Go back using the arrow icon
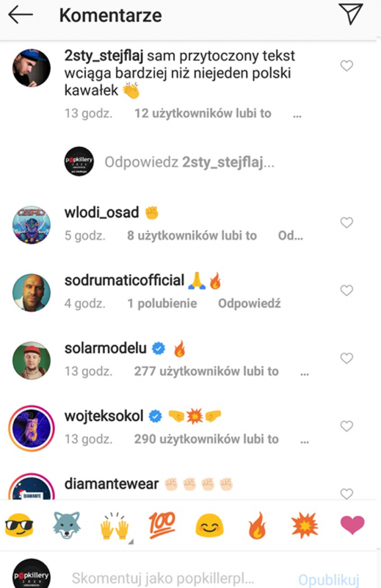 pyautogui.click(x=21, y=15)
